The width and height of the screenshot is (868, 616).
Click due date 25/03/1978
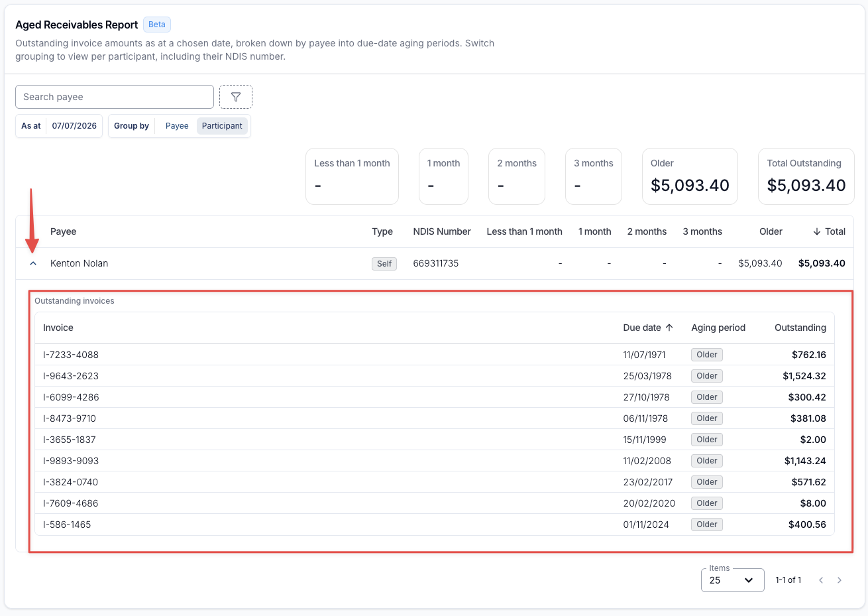coord(647,376)
